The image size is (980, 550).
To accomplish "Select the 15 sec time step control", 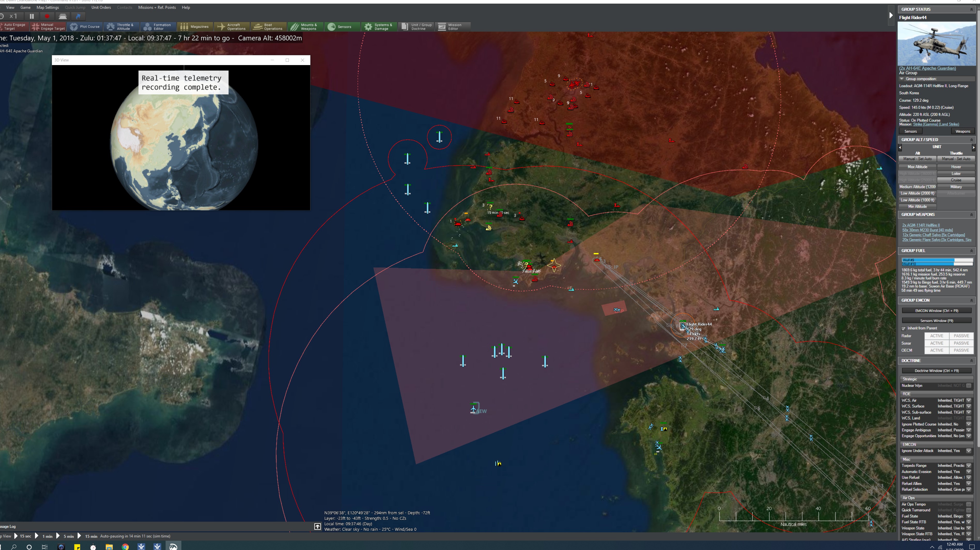I will [25, 536].
